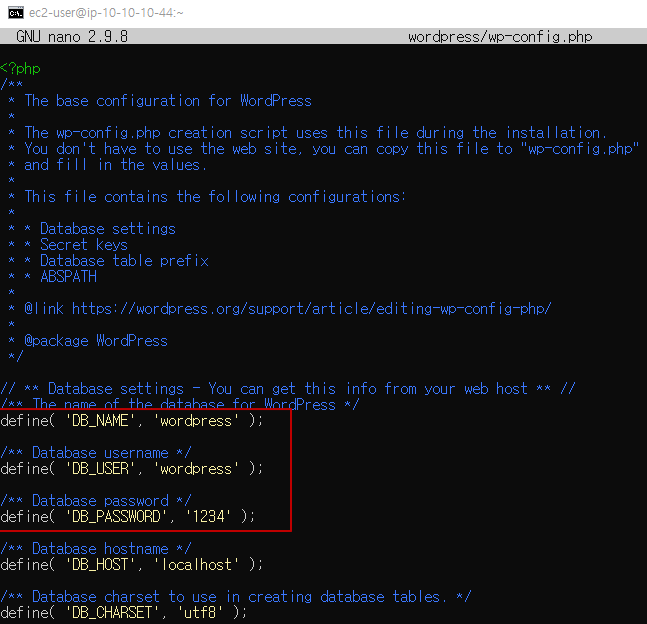Click the 'Database password' comment
The height and width of the screenshot is (624, 647).
pyautogui.click(x=96, y=501)
